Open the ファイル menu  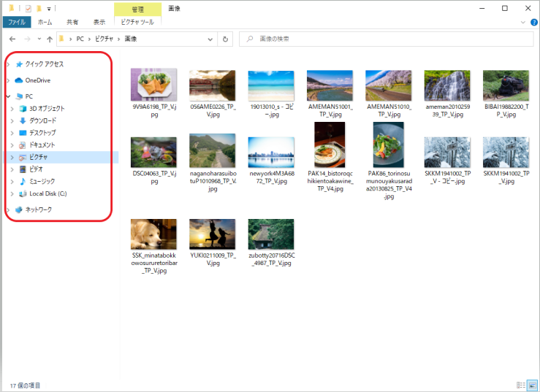17,23
